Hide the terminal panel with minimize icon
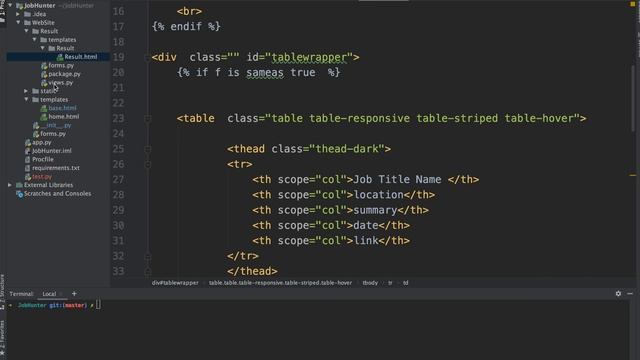The height and width of the screenshot is (360, 640). [630, 293]
